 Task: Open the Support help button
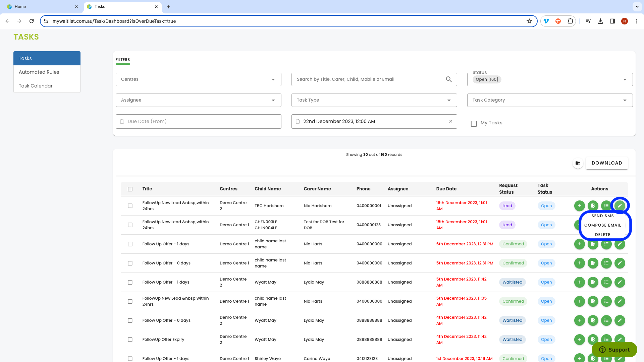point(614,350)
